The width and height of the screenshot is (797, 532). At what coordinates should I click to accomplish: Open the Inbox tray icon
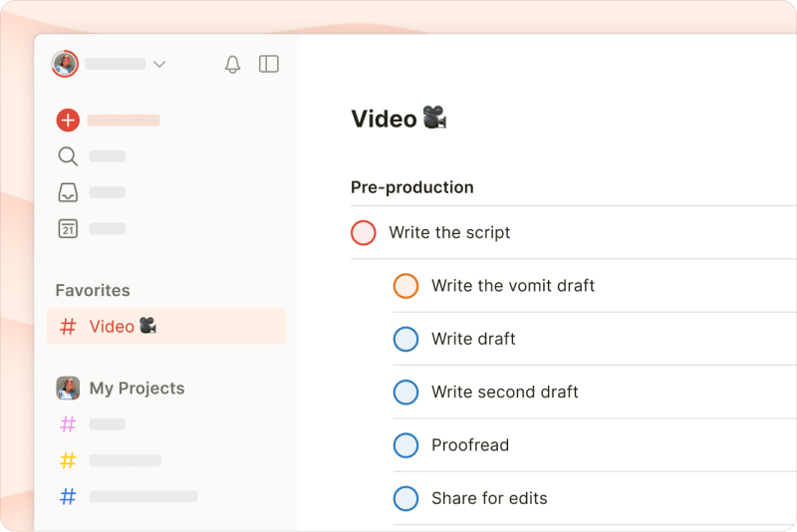click(x=68, y=192)
